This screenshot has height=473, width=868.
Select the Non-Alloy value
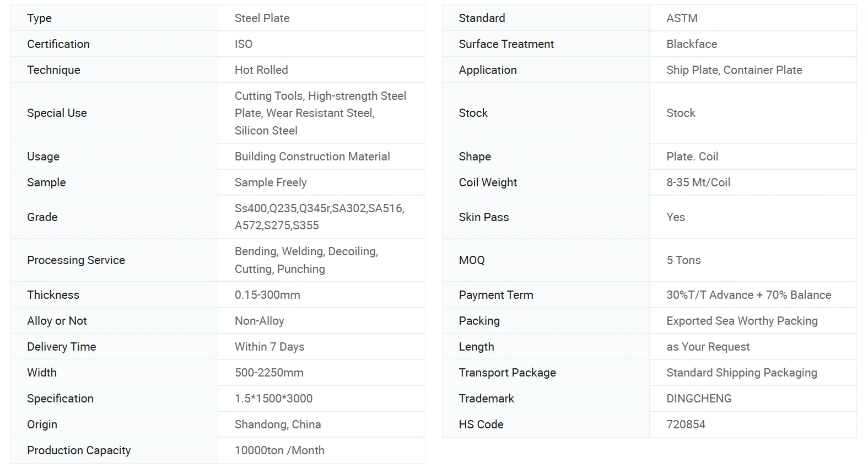coord(260,321)
